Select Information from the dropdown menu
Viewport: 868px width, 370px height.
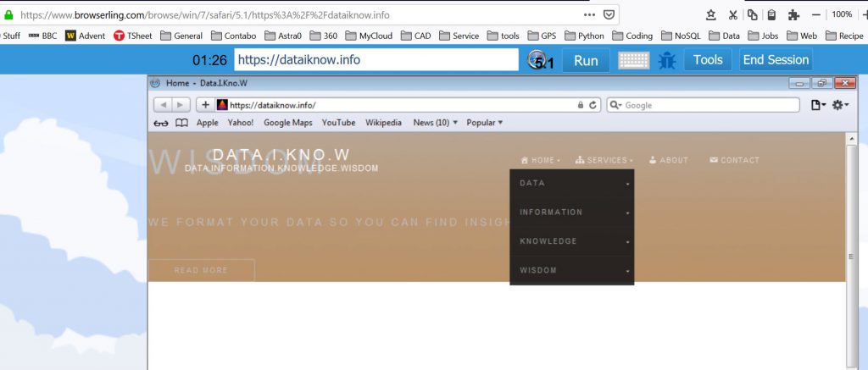[551, 213]
